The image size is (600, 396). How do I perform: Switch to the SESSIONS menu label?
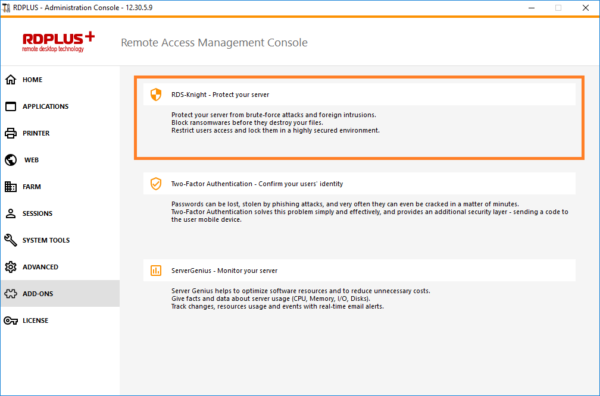point(38,213)
